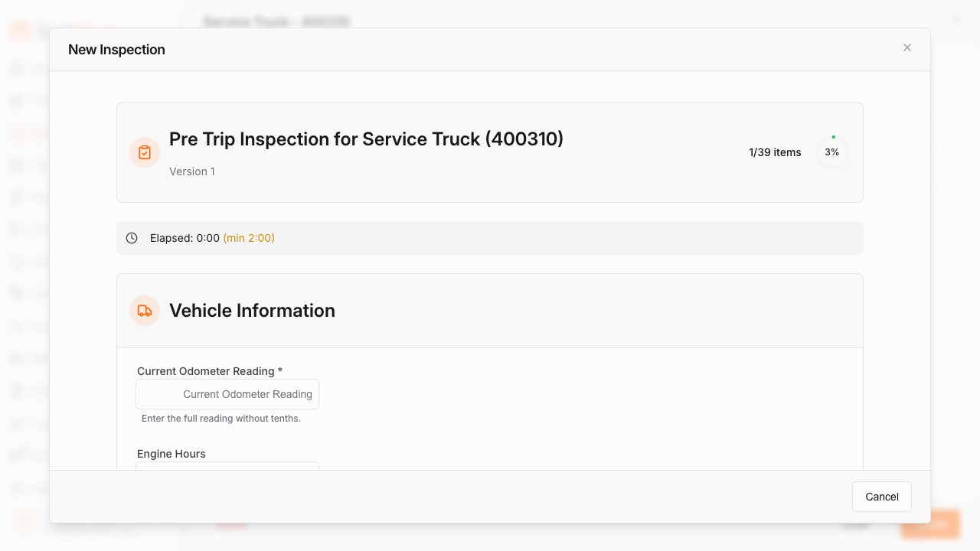Click the orange truck icon
980x551 pixels.
[x=145, y=311]
